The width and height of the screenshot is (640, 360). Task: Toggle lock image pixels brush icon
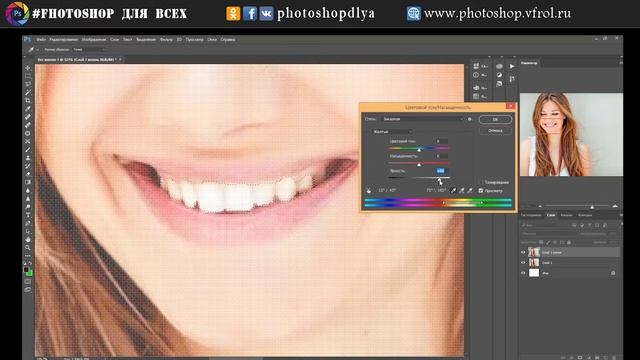coord(548,242)
